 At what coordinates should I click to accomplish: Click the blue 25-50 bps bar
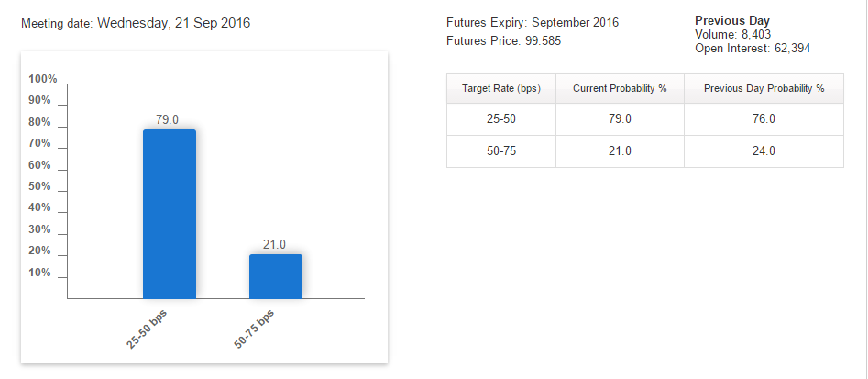[170, 214]
